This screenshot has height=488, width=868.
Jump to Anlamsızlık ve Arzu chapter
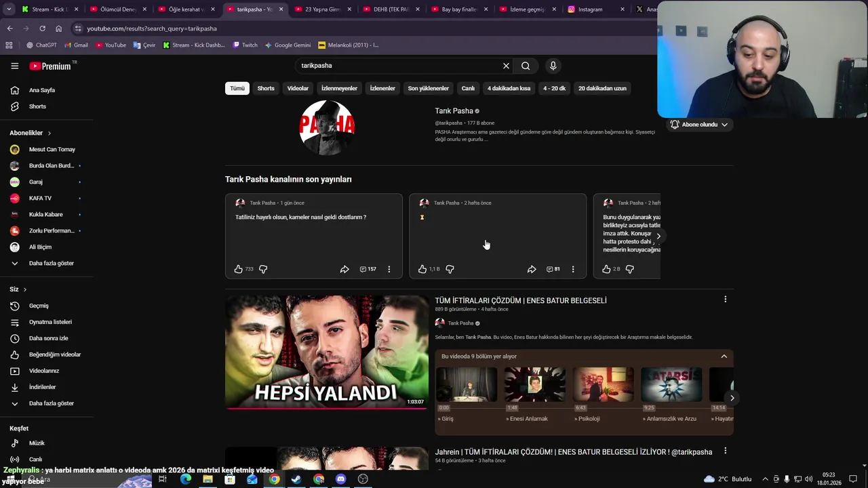click(x=671, y=384)
